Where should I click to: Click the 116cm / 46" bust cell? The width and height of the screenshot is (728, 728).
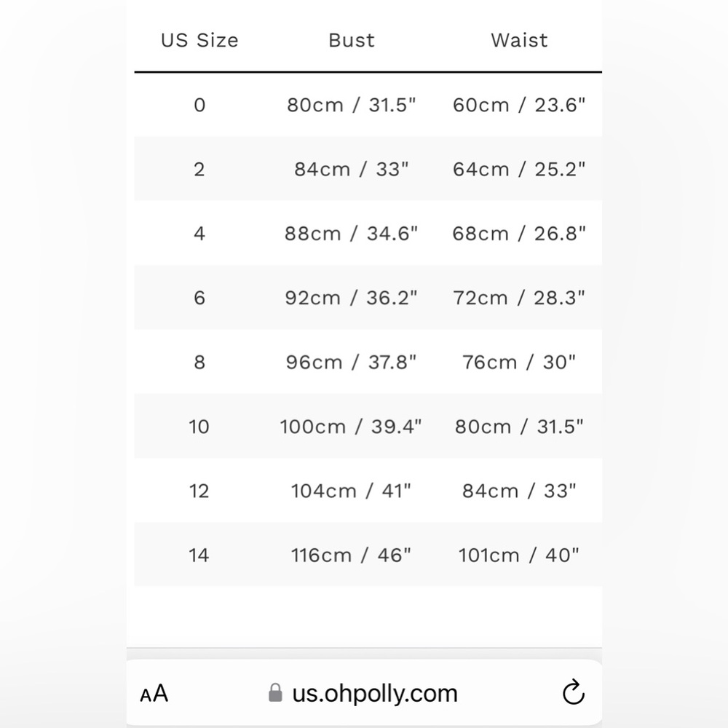click(x=351, y=555)
